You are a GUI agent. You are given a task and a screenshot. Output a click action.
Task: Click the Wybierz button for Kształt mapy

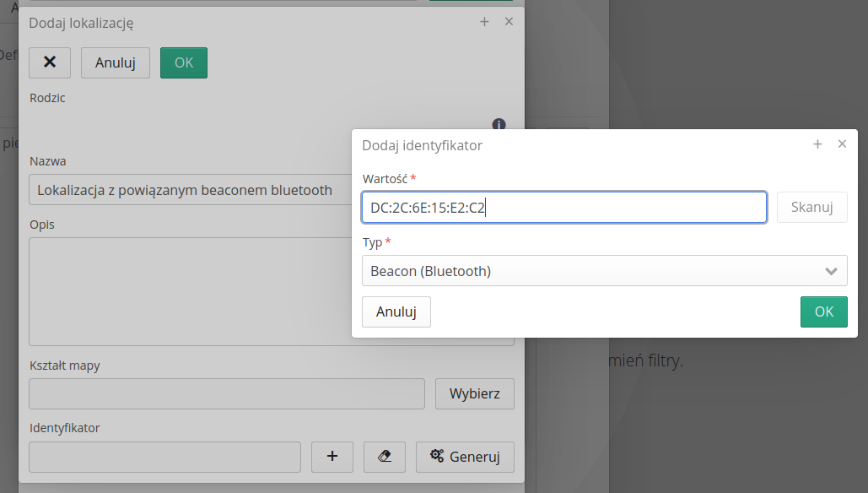[475, 393]
